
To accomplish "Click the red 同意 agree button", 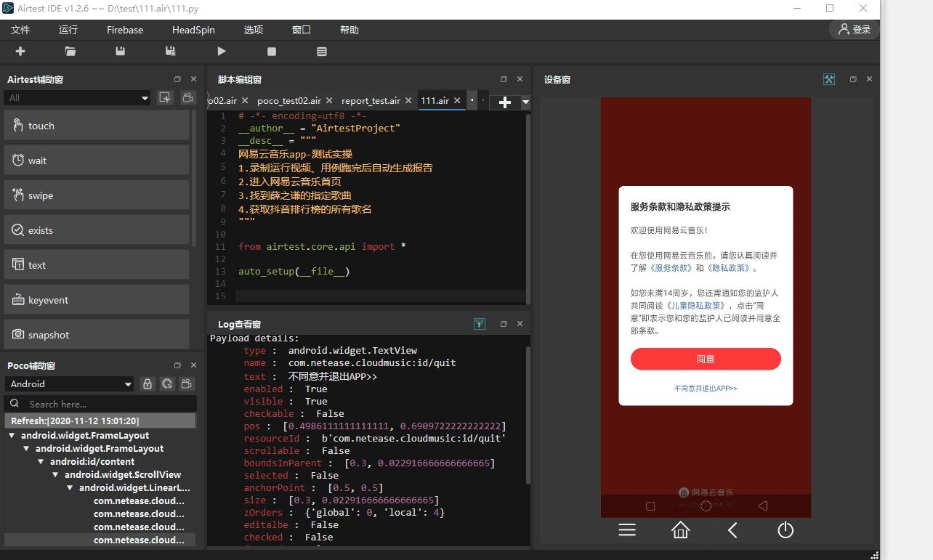I will pyautogui.click(x=705, y=359).
